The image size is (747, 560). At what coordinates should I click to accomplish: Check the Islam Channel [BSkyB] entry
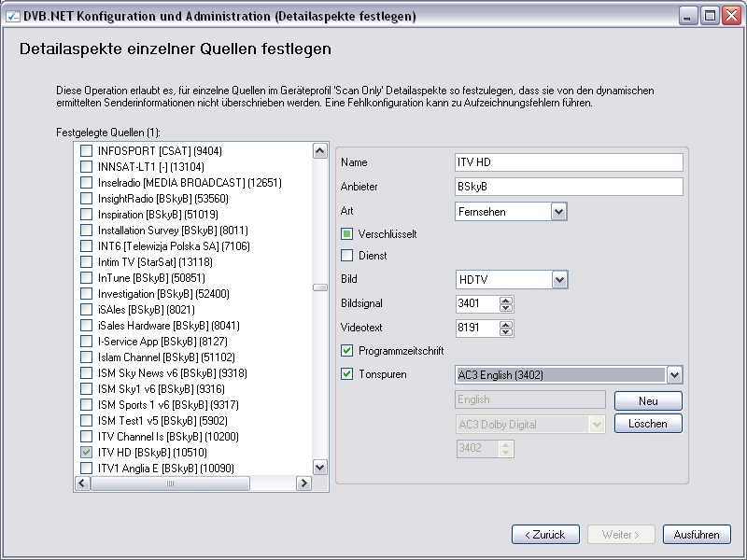click(87, 357)
